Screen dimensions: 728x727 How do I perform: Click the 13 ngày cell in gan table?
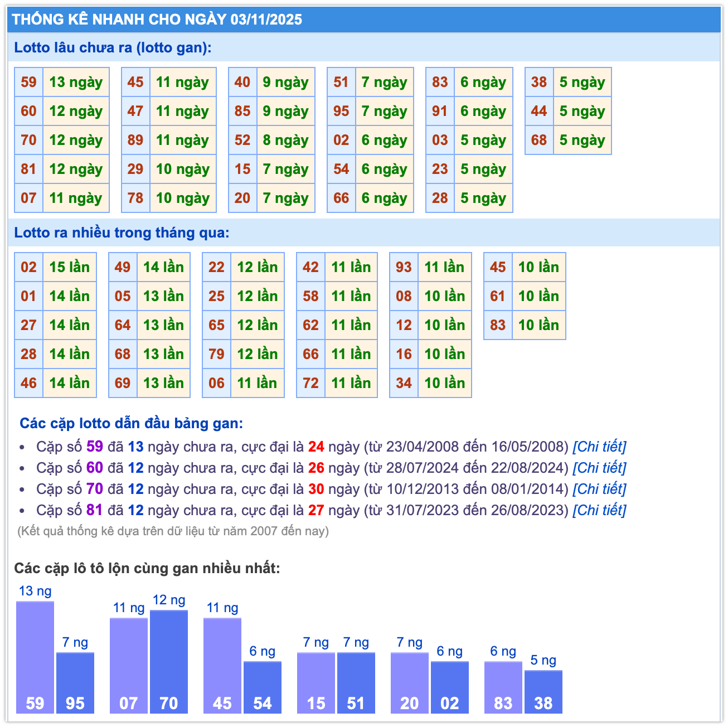click(x=76, y=83)
